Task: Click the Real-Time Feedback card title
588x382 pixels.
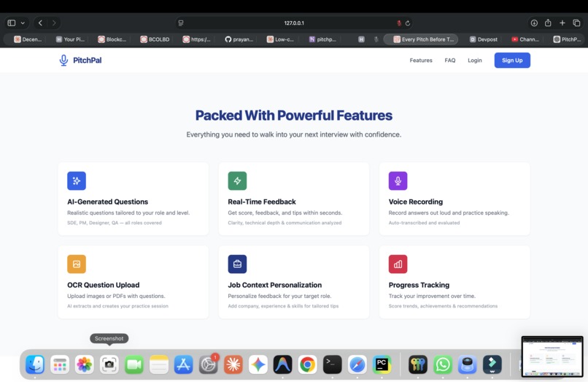Action: (262, 202)
